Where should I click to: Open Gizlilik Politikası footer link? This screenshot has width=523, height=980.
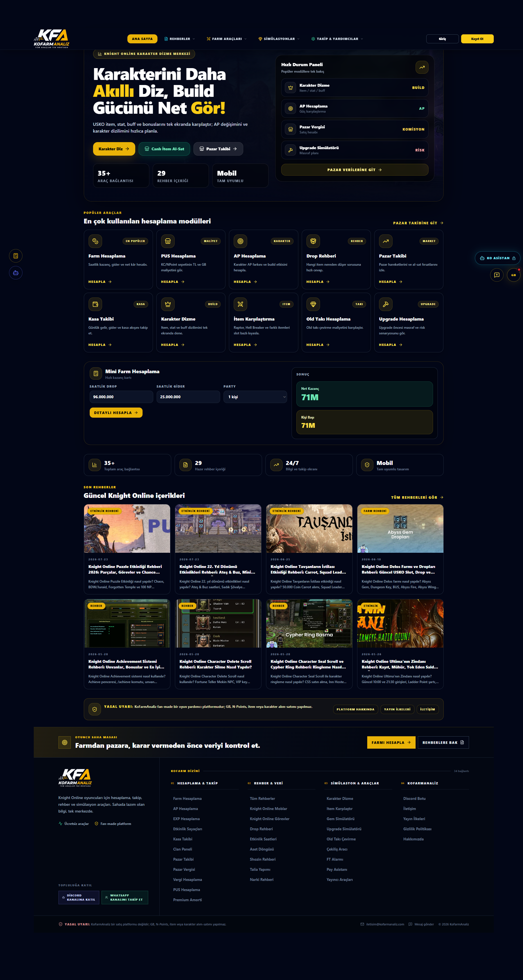coord(417,829)
